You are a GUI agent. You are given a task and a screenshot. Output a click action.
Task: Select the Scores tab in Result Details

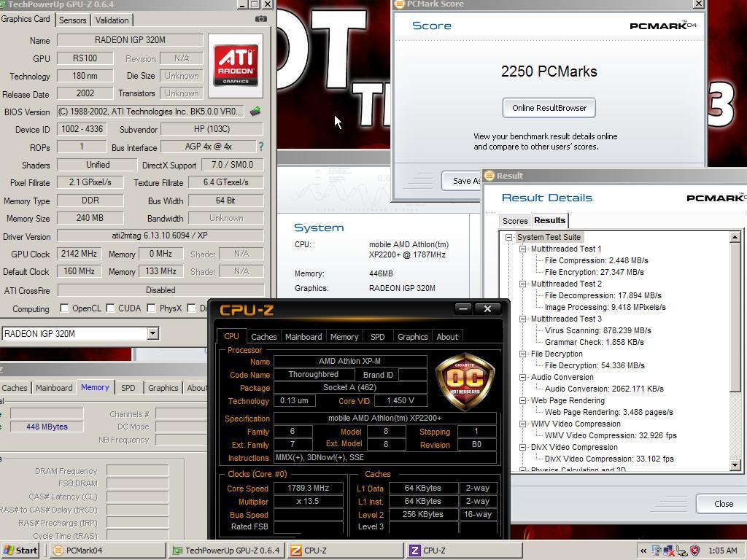pos(515,221)
